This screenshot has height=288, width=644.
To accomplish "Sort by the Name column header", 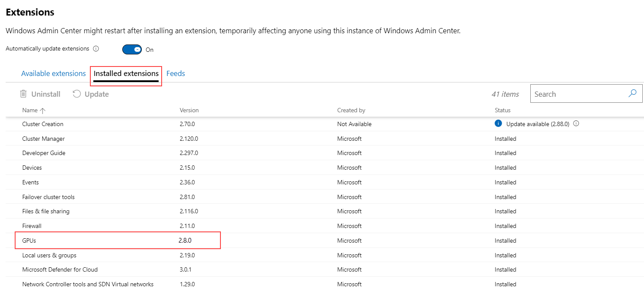I will [30, 110].
